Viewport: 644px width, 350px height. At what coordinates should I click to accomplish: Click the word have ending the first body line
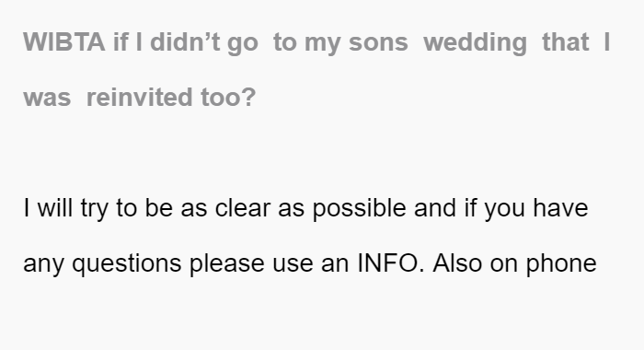coord(560,207)
